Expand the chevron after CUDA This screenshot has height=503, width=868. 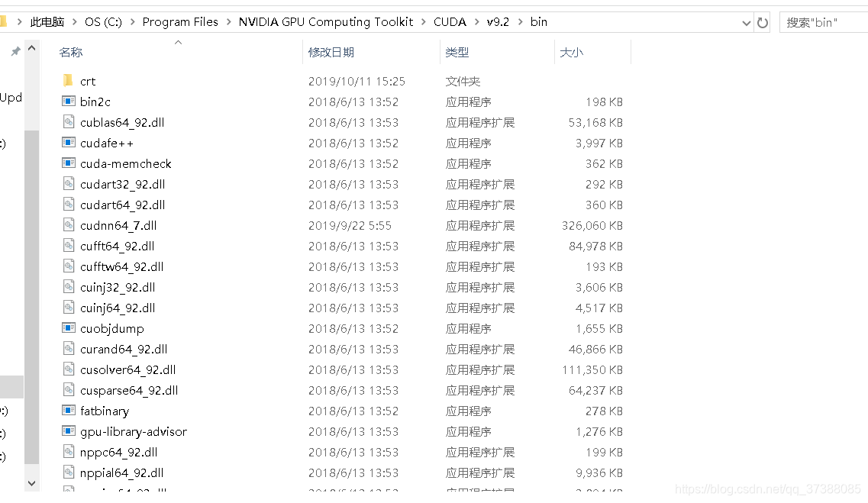[476, 22]
